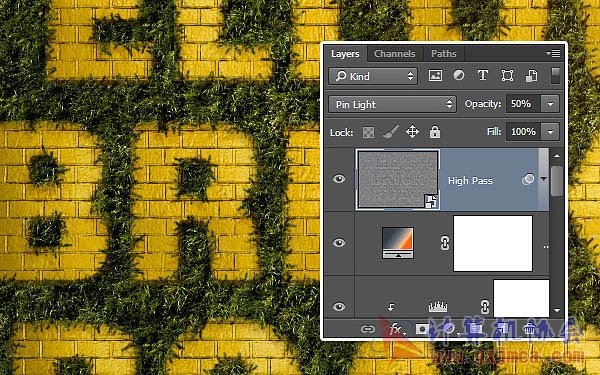Lock position move arrows icon
Viewport: 600px width, 375px height.
(x=412, y=132)
